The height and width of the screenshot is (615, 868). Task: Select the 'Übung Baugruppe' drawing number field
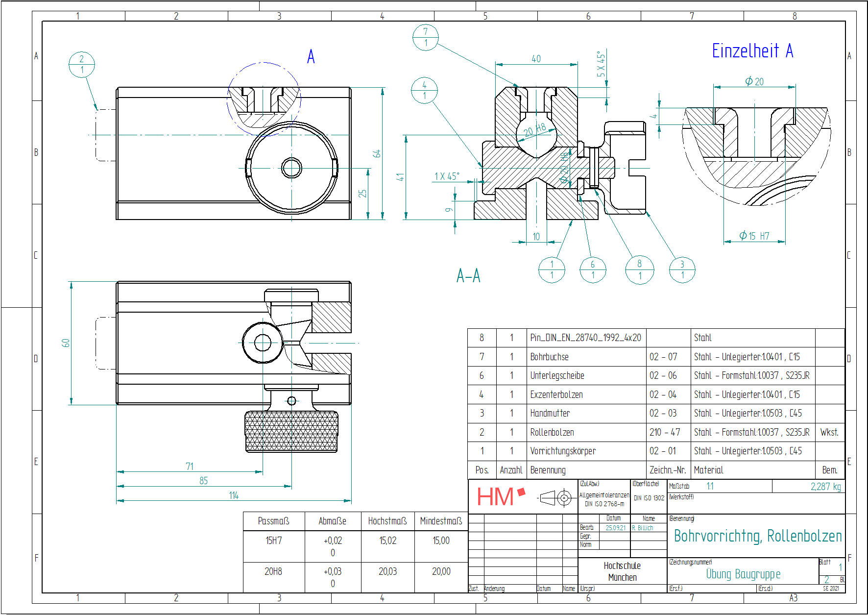[743, 574]
